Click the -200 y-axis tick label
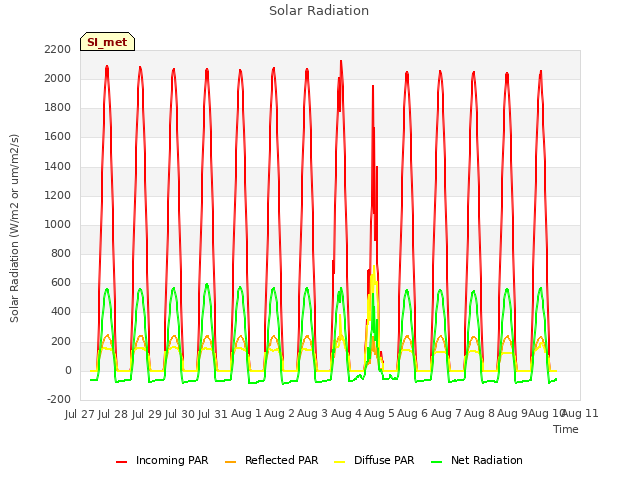This screenshot has width=640, height=480. point(59,400)
